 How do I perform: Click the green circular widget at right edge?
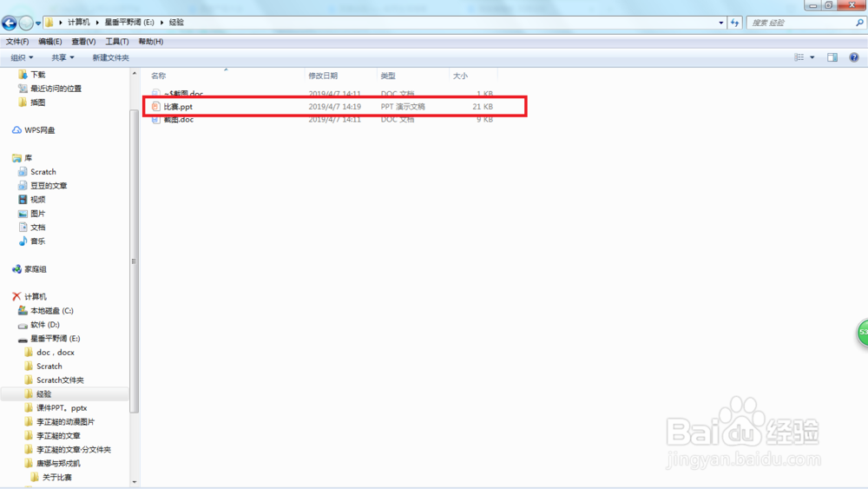click(863, 333)
